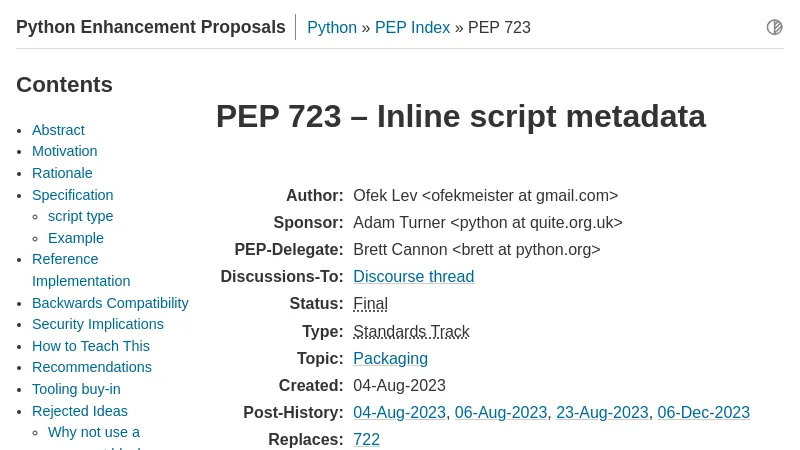
Task: Open Backwards Compatibility section link
Action: (x=110, y=303)
